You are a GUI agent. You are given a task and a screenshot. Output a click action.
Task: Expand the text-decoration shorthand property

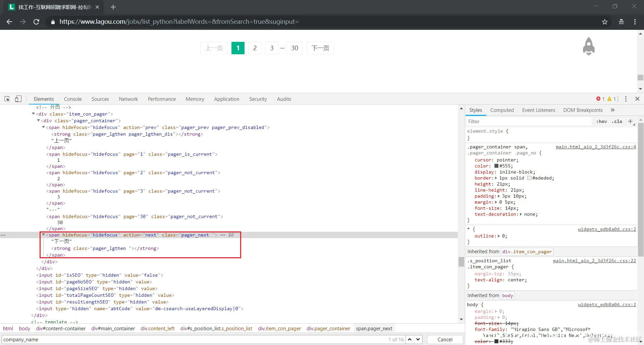pos(521,214)
